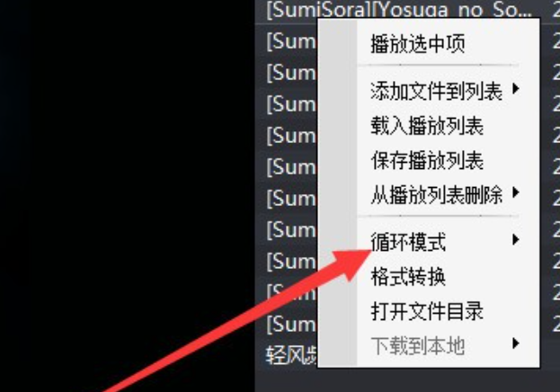This screenshot has width=560, height=392.
Task: Expand the 下载到本地 submenu arrow
Action: click(515, 343)
